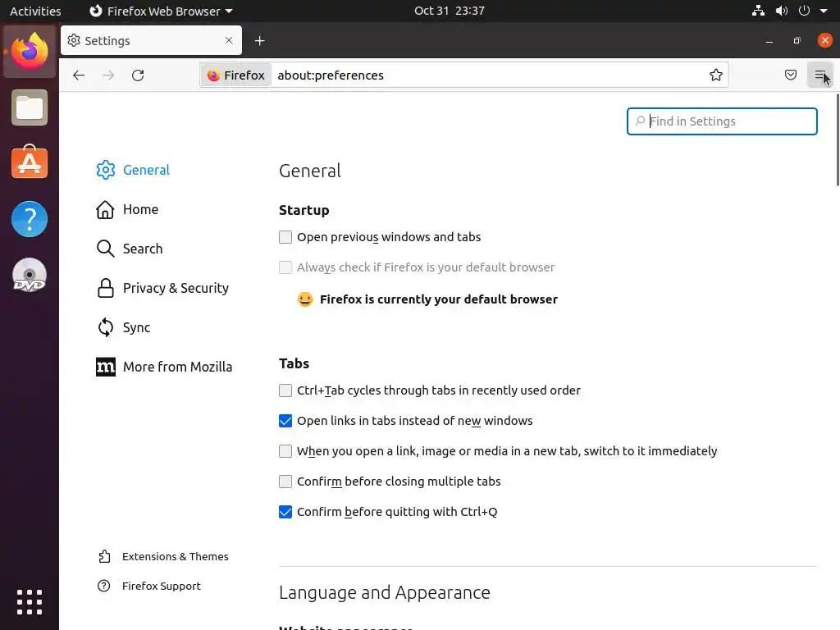840x630 pixels.
Task: Select the Settings tab
Action: [x=151, y=40]
